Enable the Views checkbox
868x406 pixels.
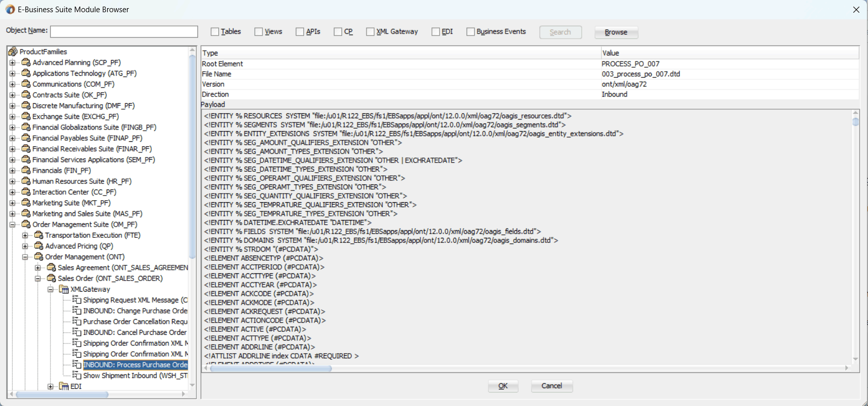[259, 32]
